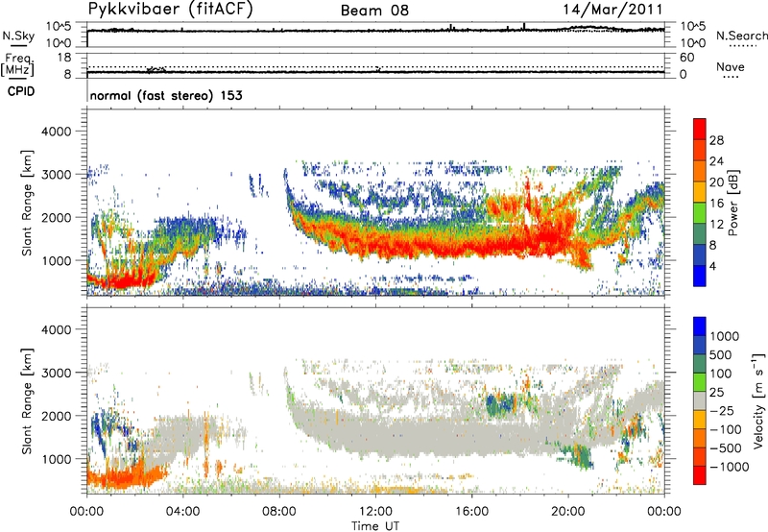
Task: Click the light green Power color bar segment between 12 and 16
Action: tap(700, 212)
